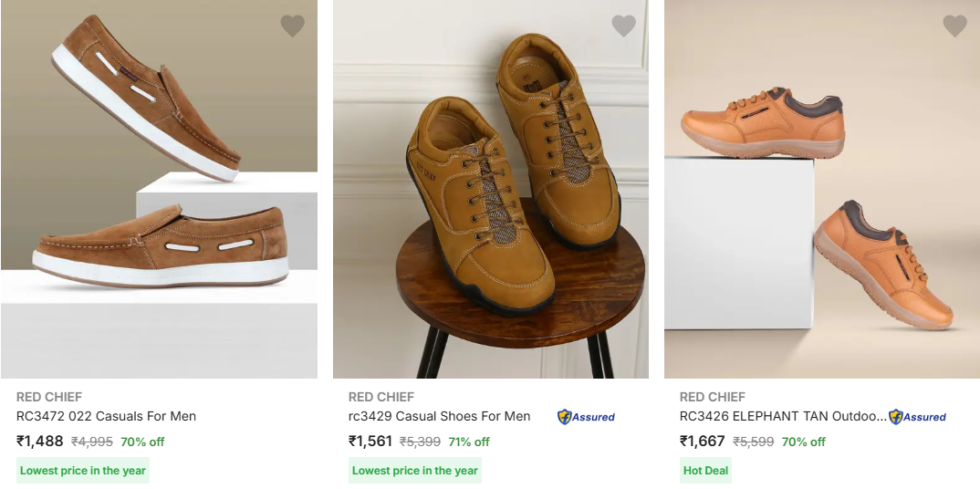The image size is (980, 489).
Task: Click Lowest price tag under ₹1,561
Action: pyautogui.click(x=415, y=471)
